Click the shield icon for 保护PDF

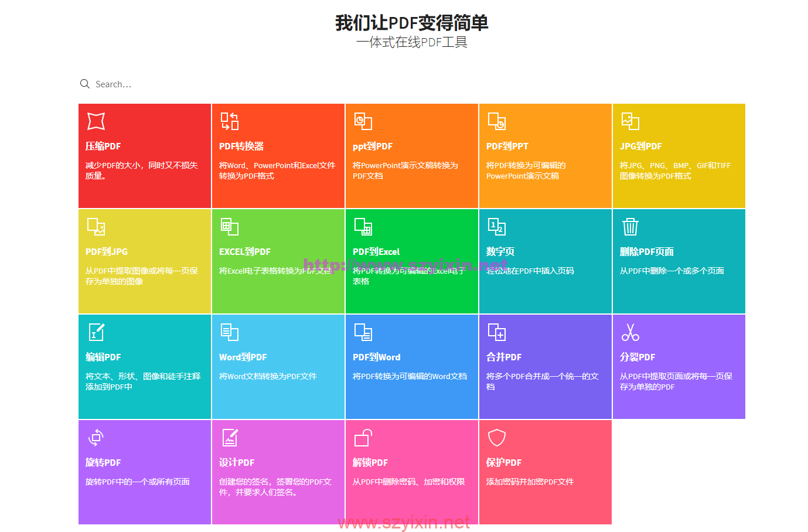click(497, 438)
